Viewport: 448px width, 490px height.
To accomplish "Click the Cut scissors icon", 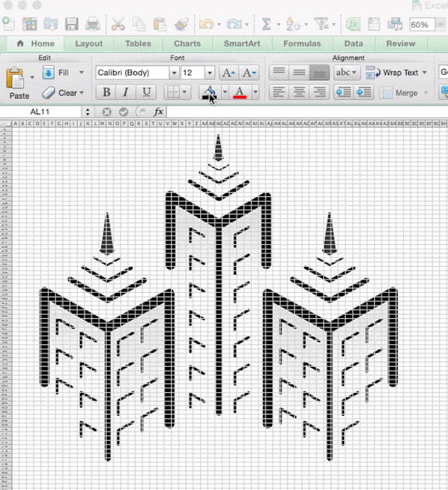I will [118, 24].
